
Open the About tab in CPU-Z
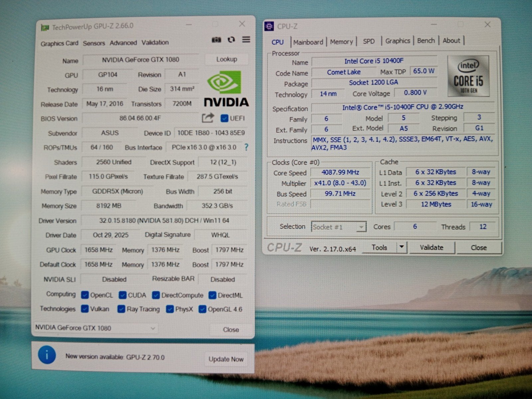coord(451,41)
